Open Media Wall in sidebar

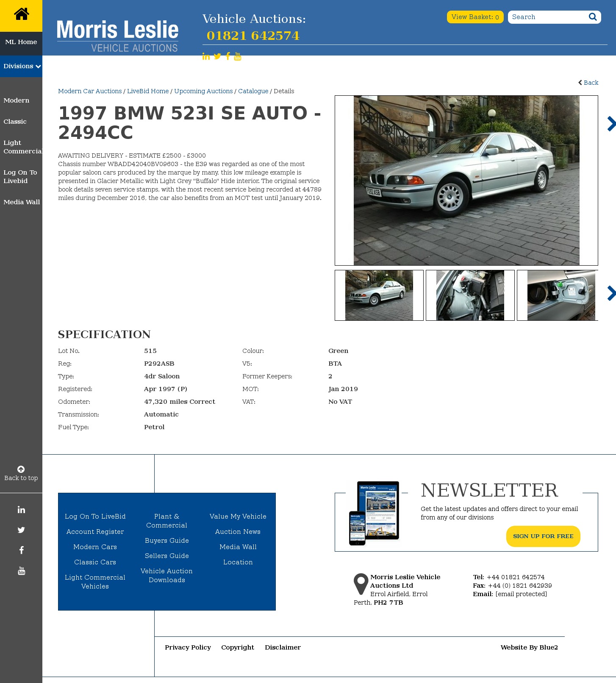(22, 202)
